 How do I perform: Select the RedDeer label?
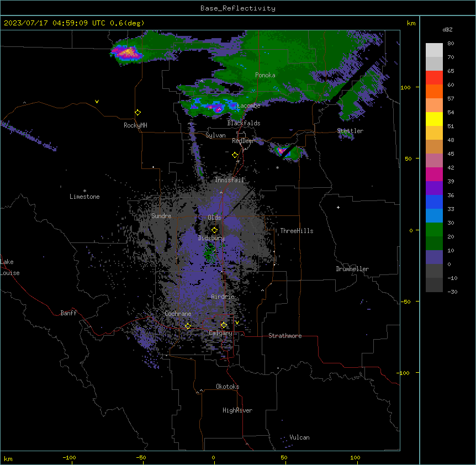pos(243,141)
